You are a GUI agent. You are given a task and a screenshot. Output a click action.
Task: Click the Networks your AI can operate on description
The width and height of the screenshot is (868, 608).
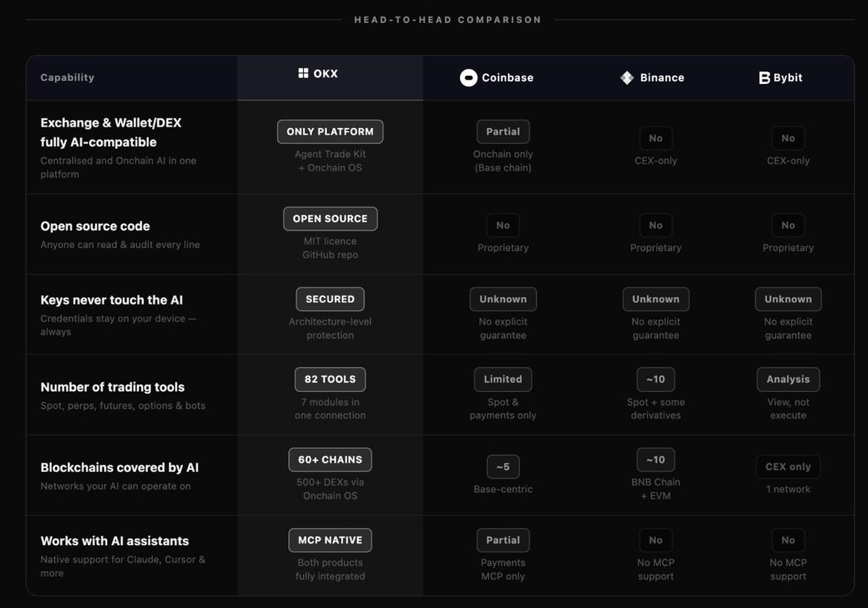pos(116,486)
